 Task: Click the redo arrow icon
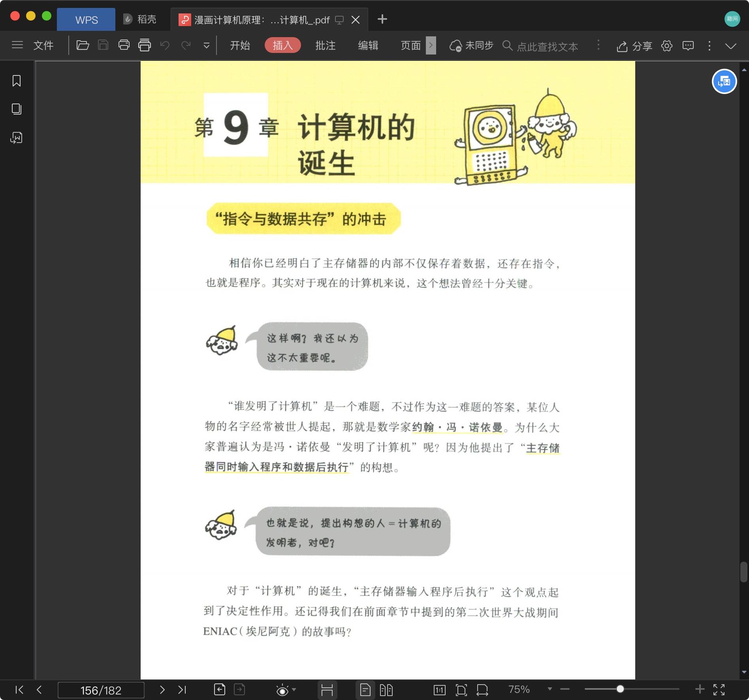[186, 45]
